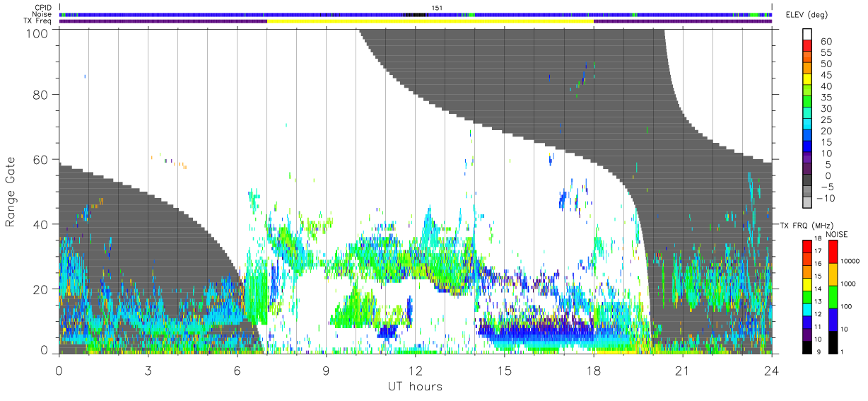Click the 'UT hours' x-axis title

(414, 387)
